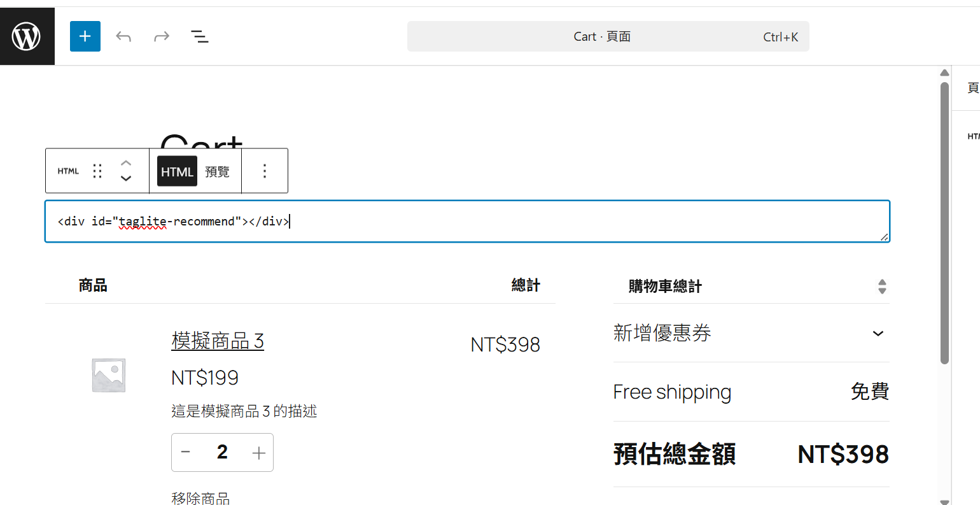980x505 pixels.
Task: Open the Cart · 頁面 command palette bar
Action: click(608, 36)
